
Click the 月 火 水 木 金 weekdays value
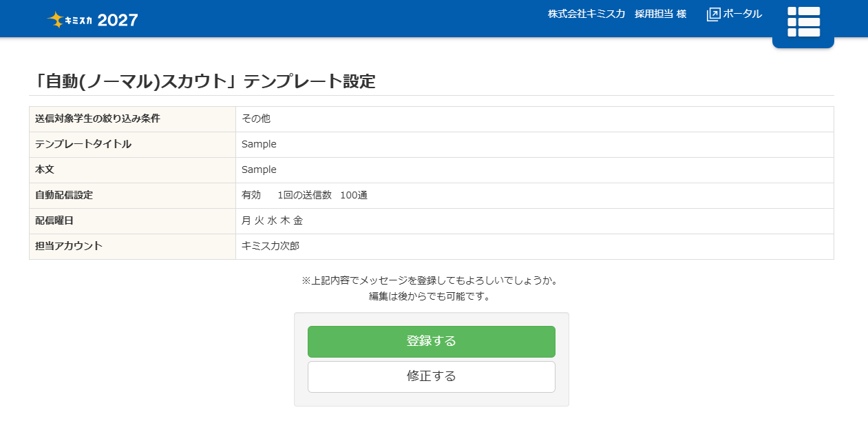click(272, 220)
